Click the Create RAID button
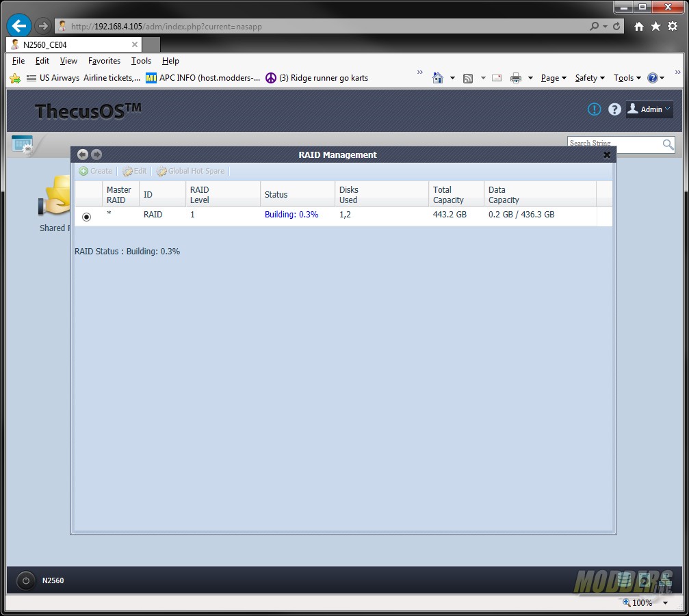Viewport: 689px width, 616px height. [x=96, y=171]
